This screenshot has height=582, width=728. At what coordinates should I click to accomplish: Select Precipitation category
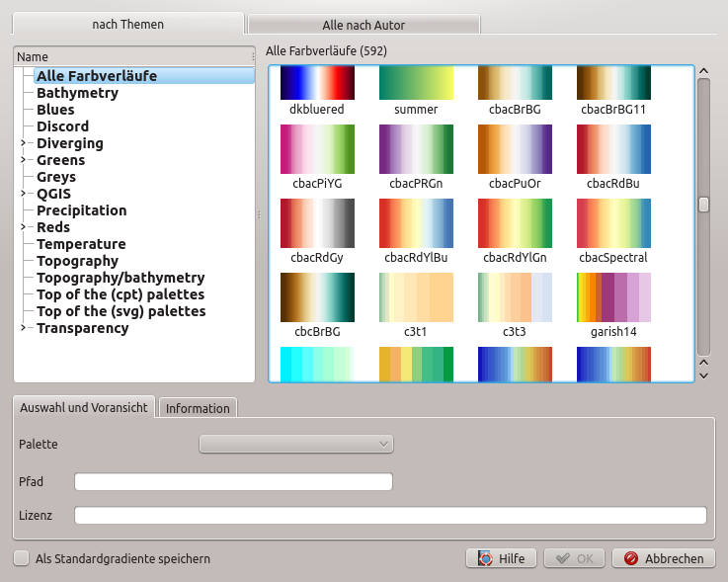pos(82,210)
